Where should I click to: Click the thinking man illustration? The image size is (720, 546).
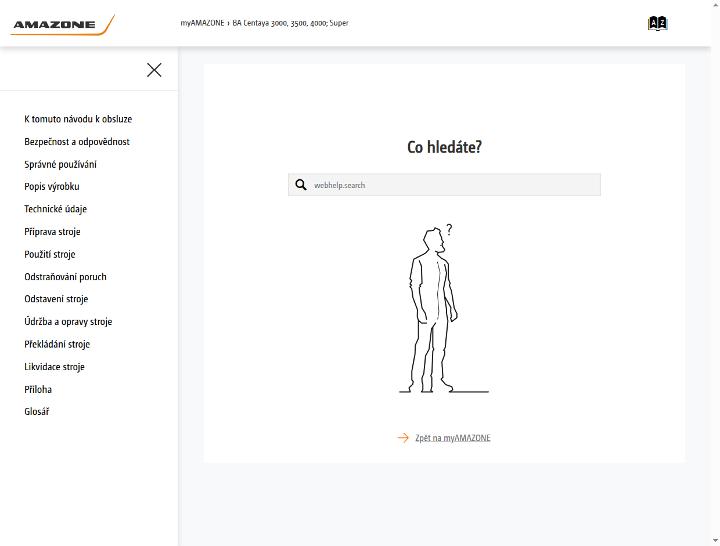[x=444, y=308]
